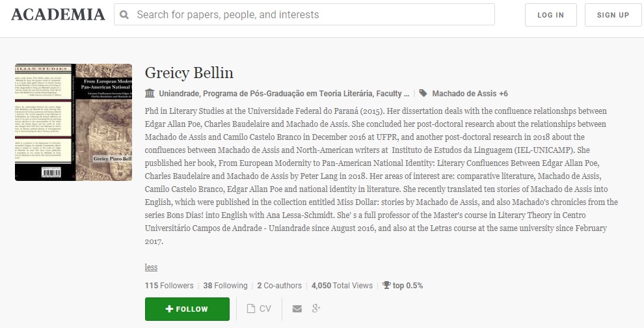Collapse the bio with the less link
The image size is (644, 328).
[x=151, y=267]
